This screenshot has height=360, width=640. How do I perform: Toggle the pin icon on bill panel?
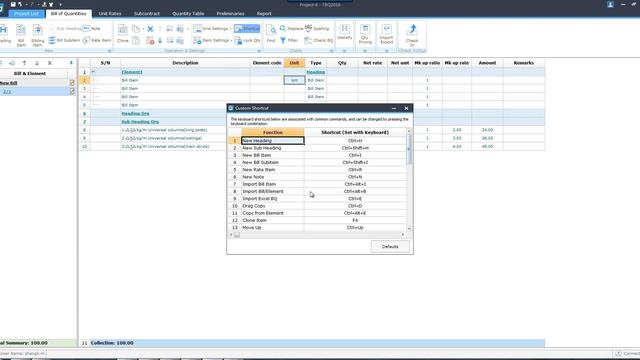click(71, 63)
